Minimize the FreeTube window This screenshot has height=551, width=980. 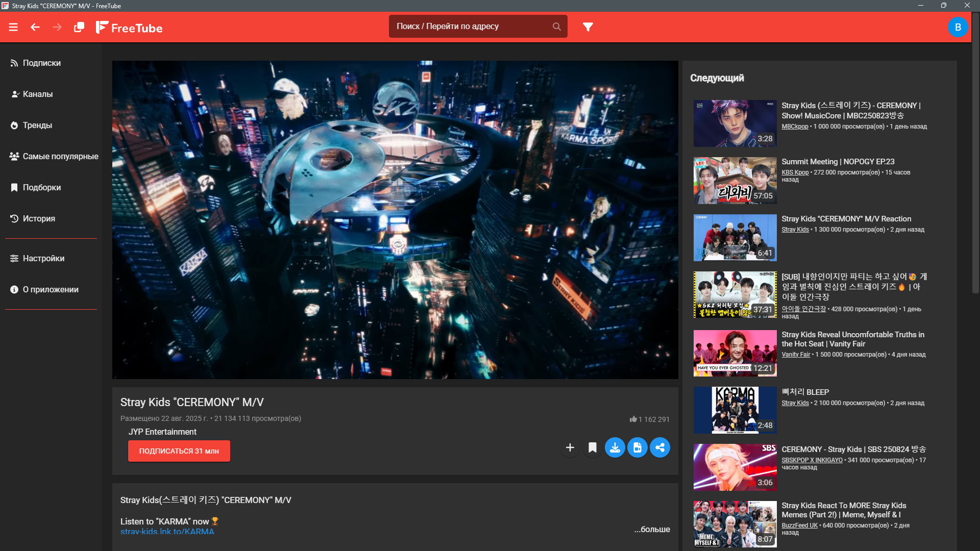(x=921, y=6)
